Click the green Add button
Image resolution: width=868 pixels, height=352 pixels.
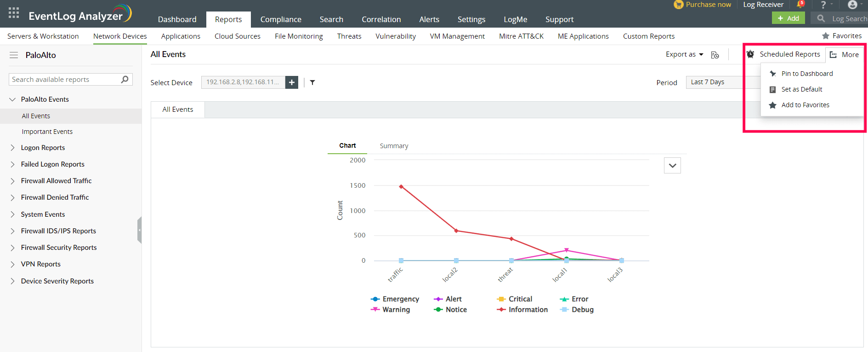(788, 18)
